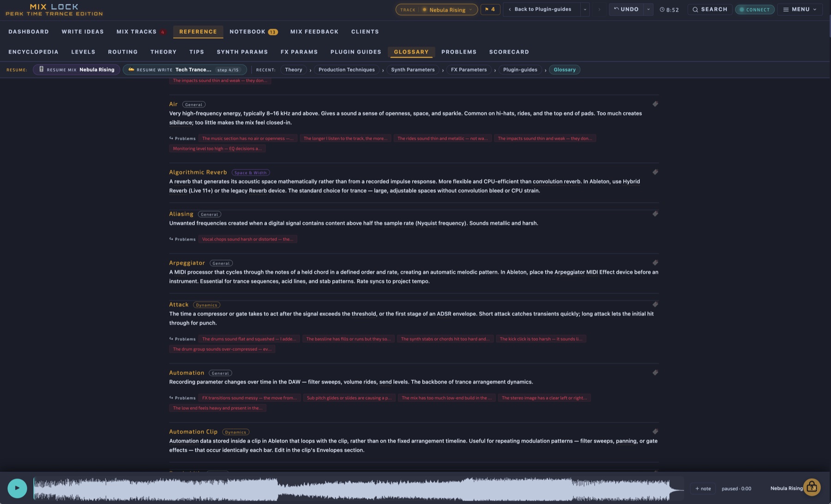
Task: Open recent Synth Parameters chip
Action: (x=413, y=70)
